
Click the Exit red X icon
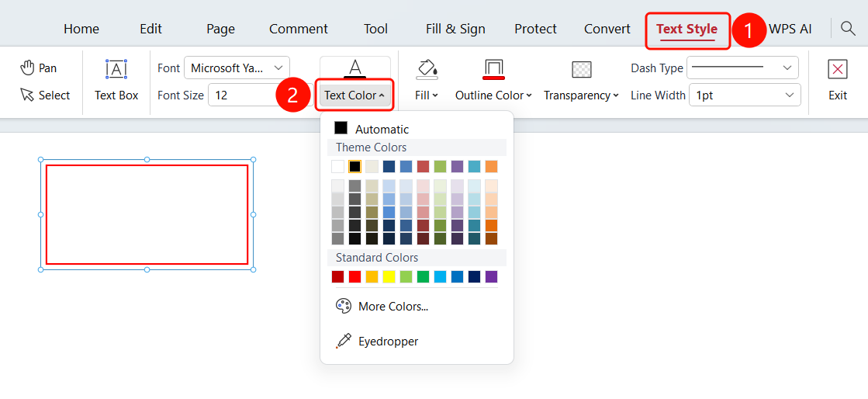[838, 69]
